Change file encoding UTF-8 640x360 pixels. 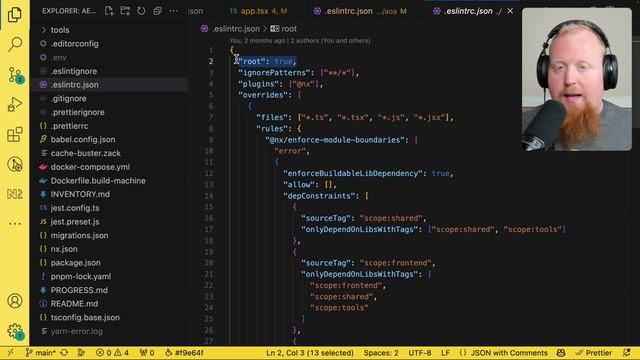coord(420,353)
